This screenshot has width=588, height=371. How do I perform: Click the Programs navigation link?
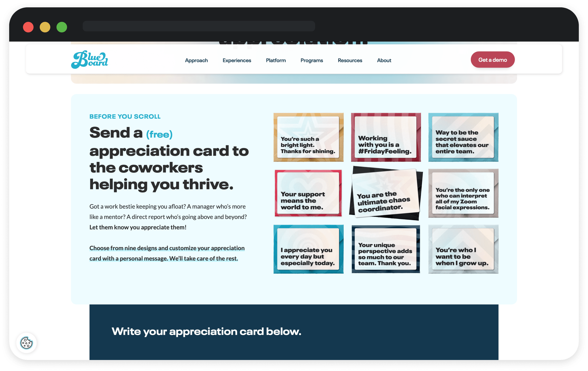click(x=311, y=60)
